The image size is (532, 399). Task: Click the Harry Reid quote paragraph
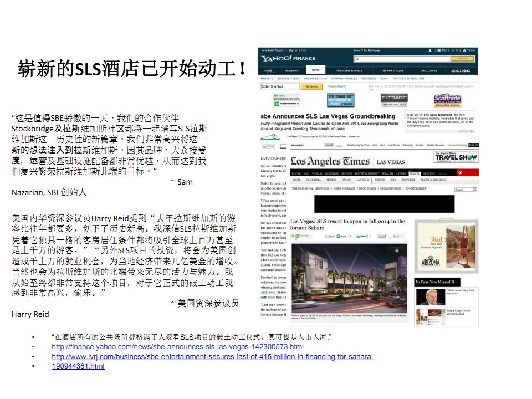tap(125, 255)
